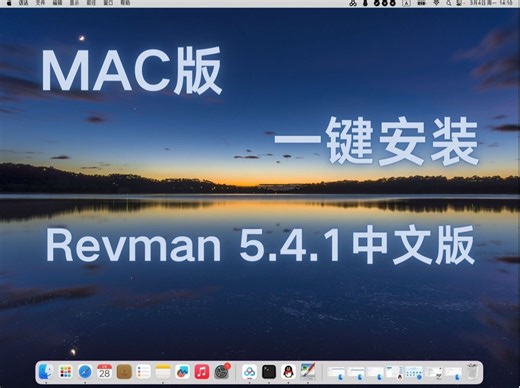The image size is (520, 388).
Task: Restore the minimized window with round blue badge
Action: [414, 372]
